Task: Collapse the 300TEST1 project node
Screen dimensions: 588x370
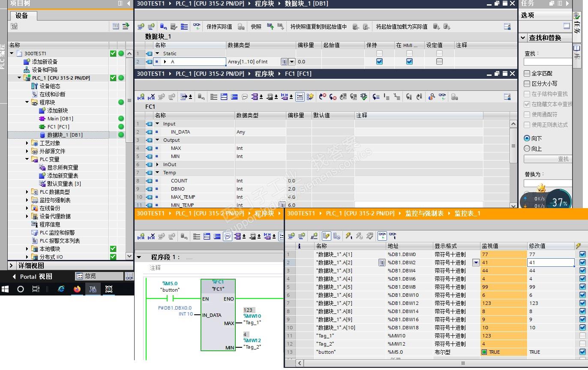Action: point(12,54)
